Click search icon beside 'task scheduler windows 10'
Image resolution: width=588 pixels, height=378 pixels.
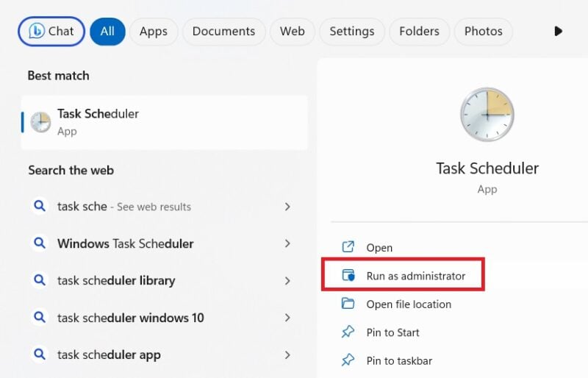point(40,317)
